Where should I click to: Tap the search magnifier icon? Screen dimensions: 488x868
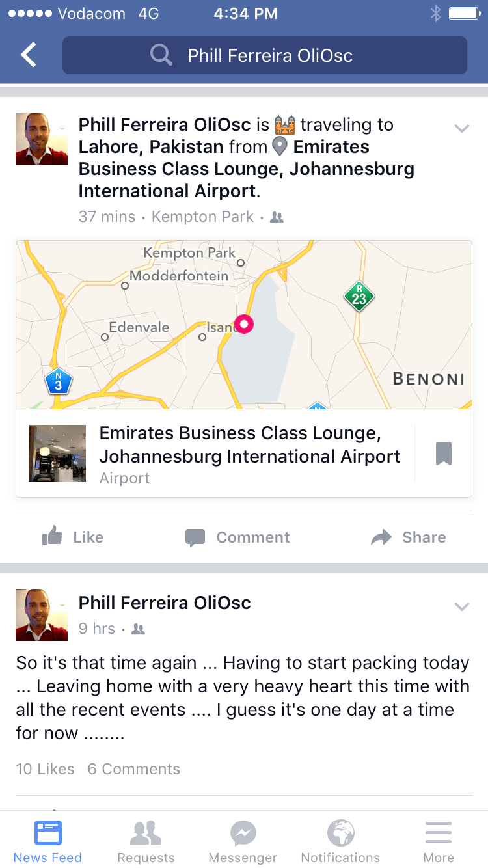coord(161,55)
